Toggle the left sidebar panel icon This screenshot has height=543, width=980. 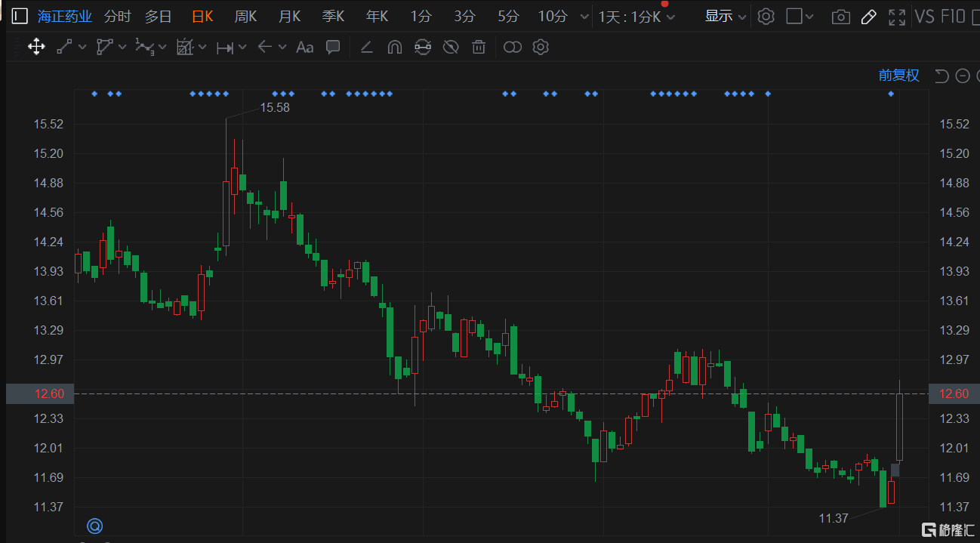pyautogui.click(x=20, y=17)
